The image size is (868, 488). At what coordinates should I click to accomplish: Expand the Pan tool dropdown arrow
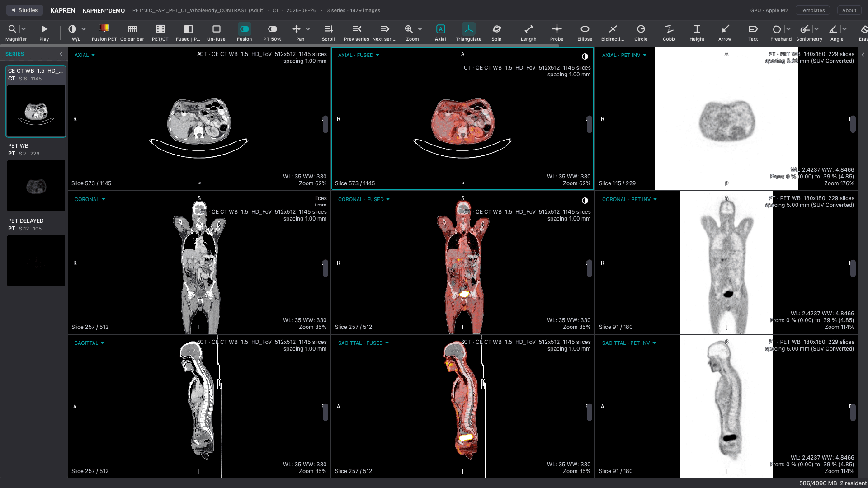tap(308, 29)
